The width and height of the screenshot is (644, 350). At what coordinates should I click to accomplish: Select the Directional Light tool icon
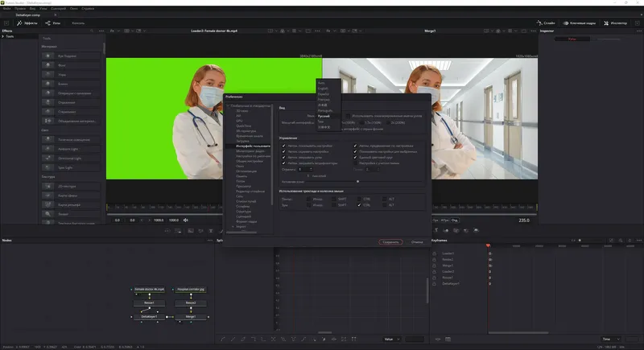(48, 158)
